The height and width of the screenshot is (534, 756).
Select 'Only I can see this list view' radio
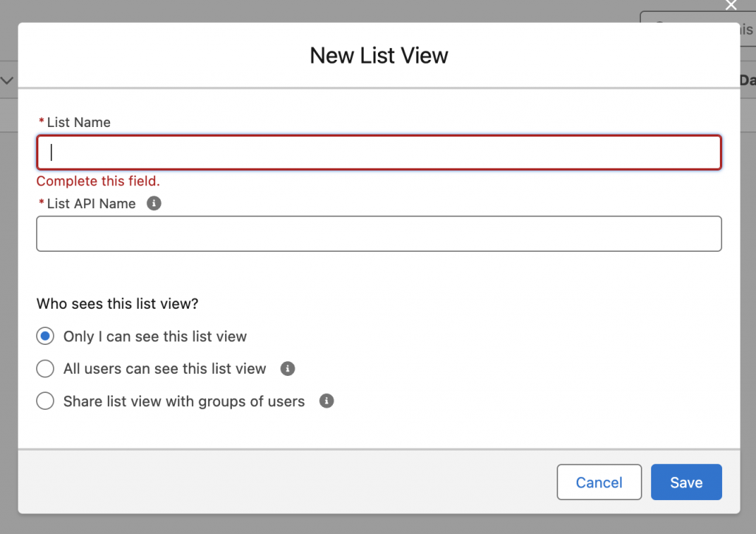(46, 336)
